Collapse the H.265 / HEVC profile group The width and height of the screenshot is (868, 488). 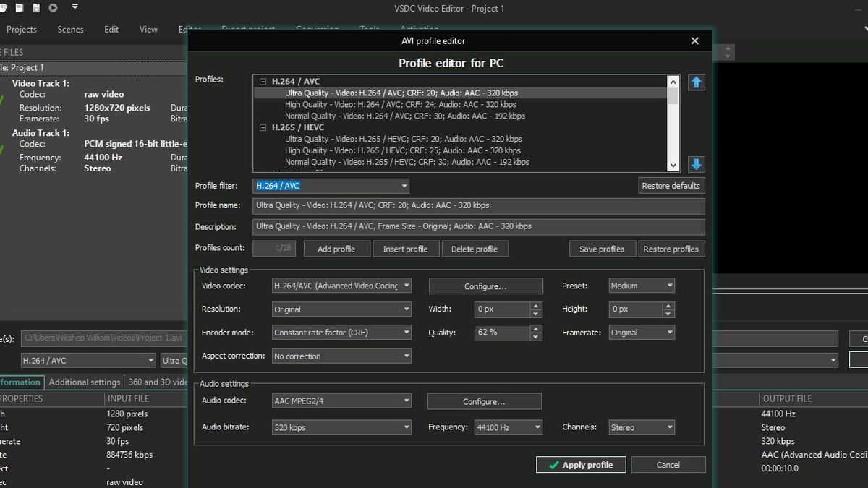262,127
